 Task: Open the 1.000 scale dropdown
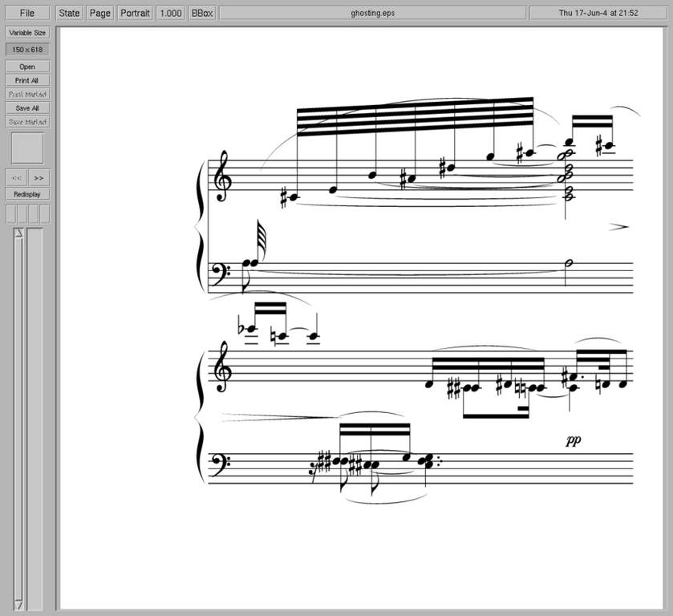170,14
